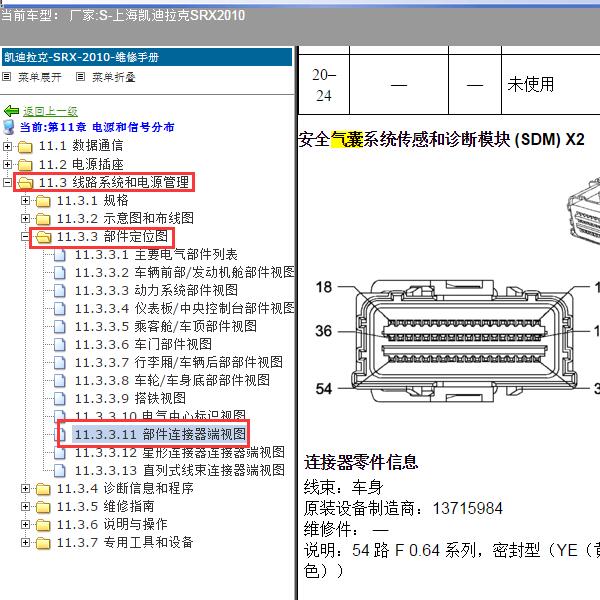This screenshot has height=600, width=600.
Task: Open 11.3.1 规格
Action: point(93,200)
